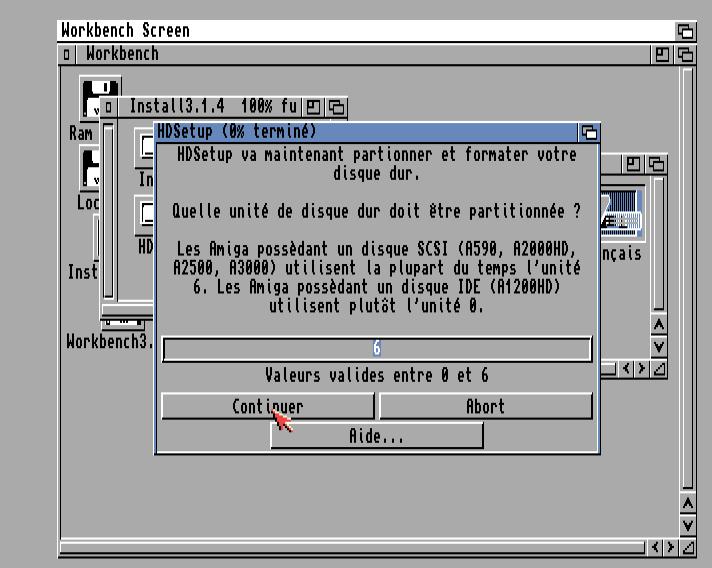712x568 pixels.
Task: Click the Workbench Screen depth gadget
Action: point(685,31)
